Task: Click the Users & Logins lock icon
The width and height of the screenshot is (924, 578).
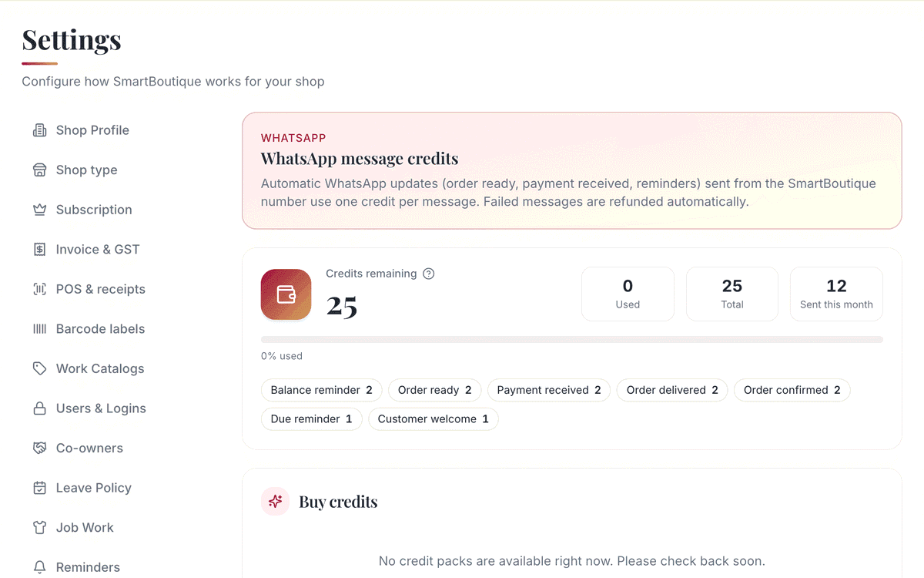Action: tap(39, 408)
